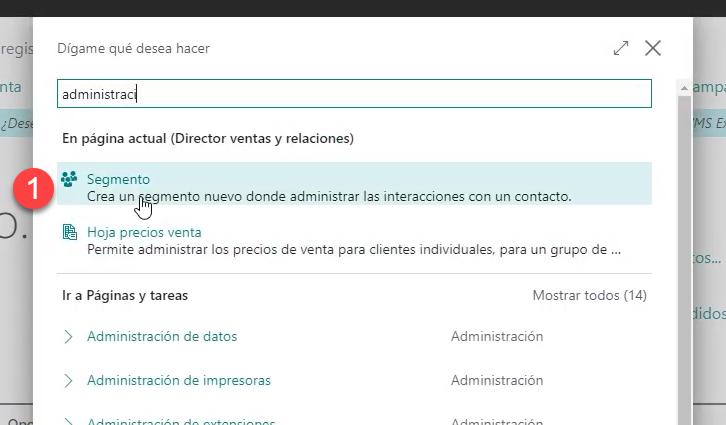The image size is (726, 425).
Task: Click the 'Ir a Páginas y tareas' heading
Action: (x=125, y=296)
